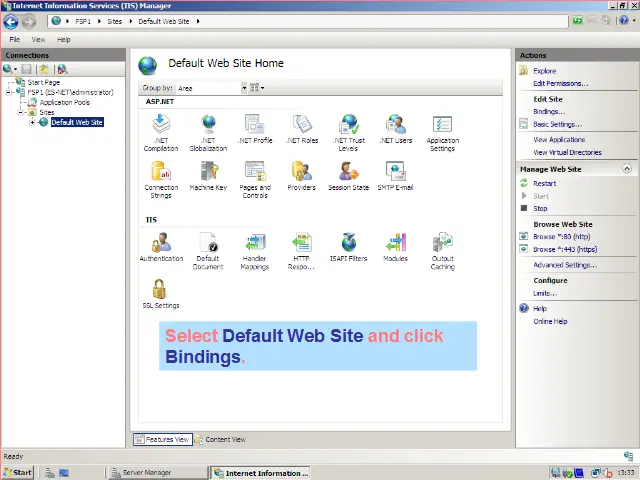The width and height of the screenshot is (640, 480).
Task: Click Limits... under Configure
Action: coord(545,293)
